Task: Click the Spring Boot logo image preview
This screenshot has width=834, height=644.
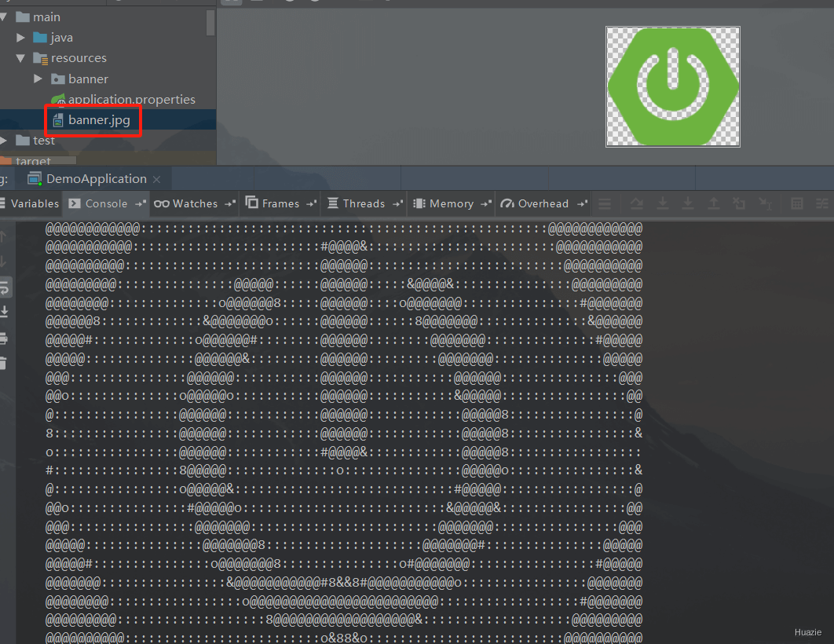Action: (673, 86)
